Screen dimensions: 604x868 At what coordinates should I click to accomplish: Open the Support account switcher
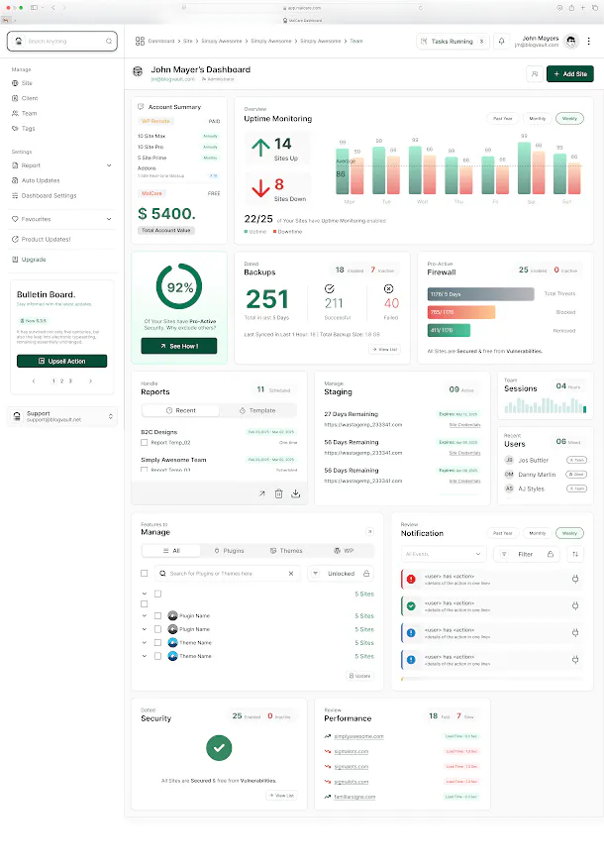(x=62, y=416)
